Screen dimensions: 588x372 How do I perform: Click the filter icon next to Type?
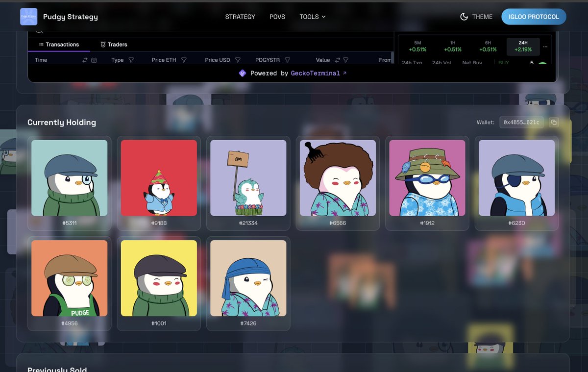131,60
